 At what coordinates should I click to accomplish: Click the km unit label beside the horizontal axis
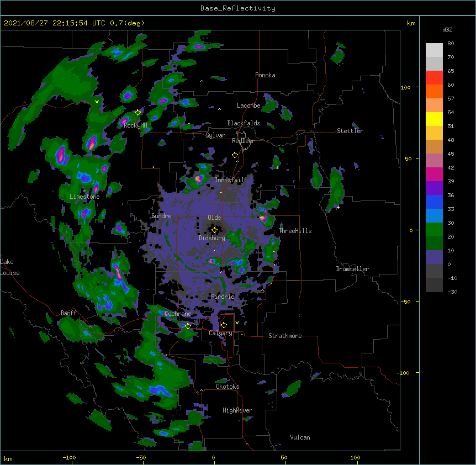[8, 459]
